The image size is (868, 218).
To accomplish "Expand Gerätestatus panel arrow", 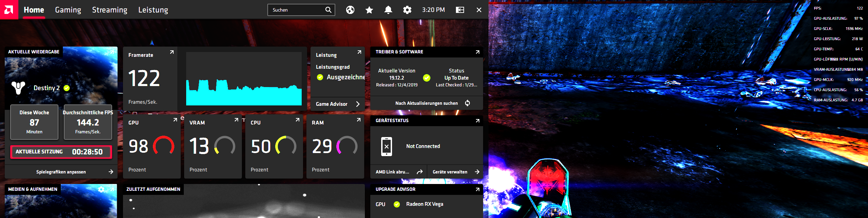I will [478, 121].
